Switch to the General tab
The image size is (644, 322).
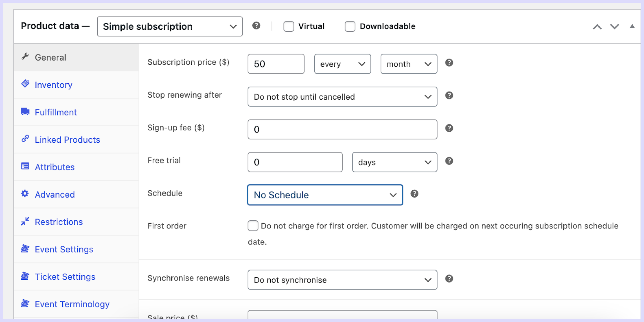pos(76,57)
